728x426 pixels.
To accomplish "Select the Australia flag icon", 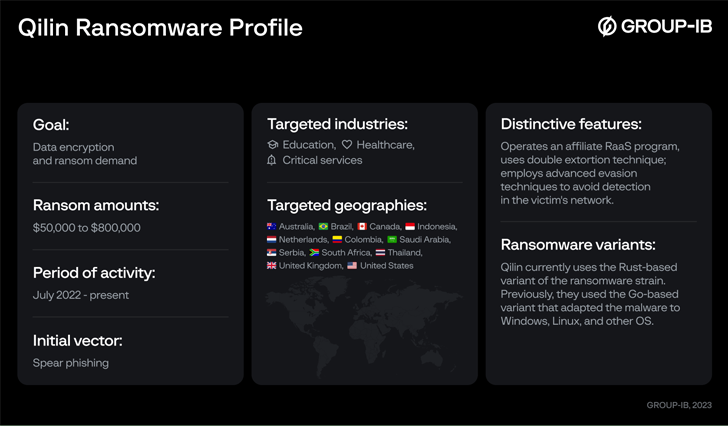I will (272, 227).
